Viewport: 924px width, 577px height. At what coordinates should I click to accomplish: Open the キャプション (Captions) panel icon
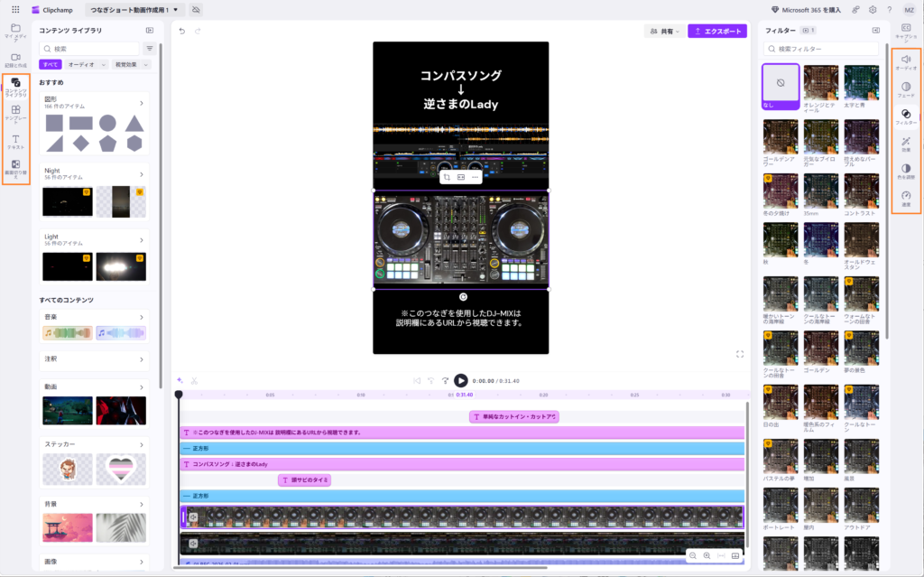906,31
